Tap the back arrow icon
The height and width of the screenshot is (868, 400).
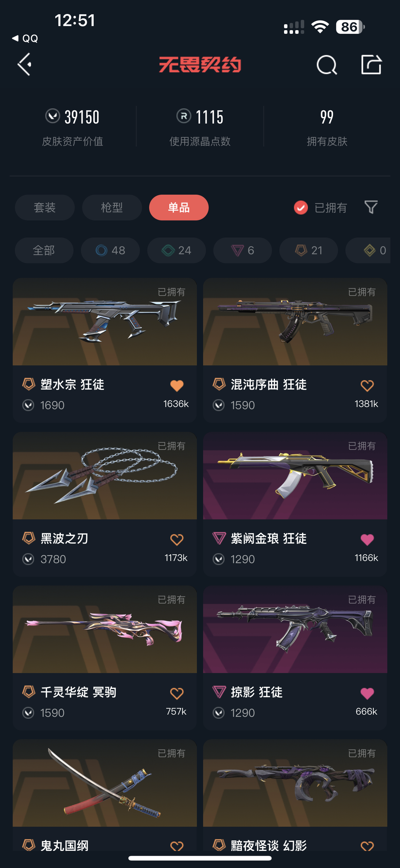24,64
